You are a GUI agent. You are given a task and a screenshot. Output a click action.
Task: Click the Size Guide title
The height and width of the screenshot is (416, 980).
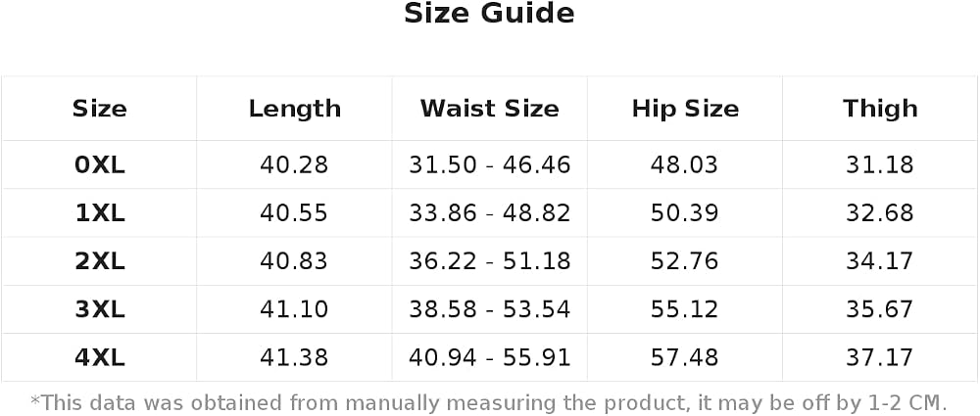[x=489, y=13]
